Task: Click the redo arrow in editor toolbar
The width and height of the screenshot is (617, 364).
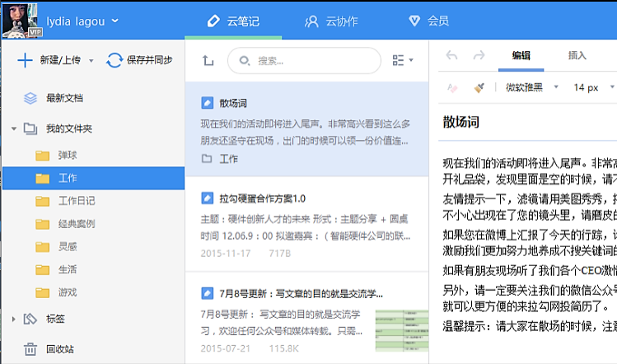Action: pyautogui.click(x=479, y=56)
